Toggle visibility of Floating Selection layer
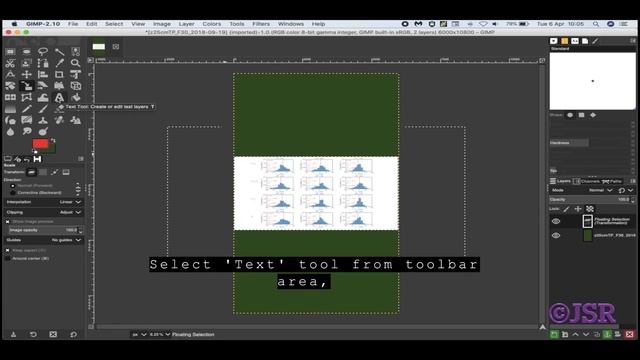The width and height of the screenshot is (640, 360). coord(556,221)
